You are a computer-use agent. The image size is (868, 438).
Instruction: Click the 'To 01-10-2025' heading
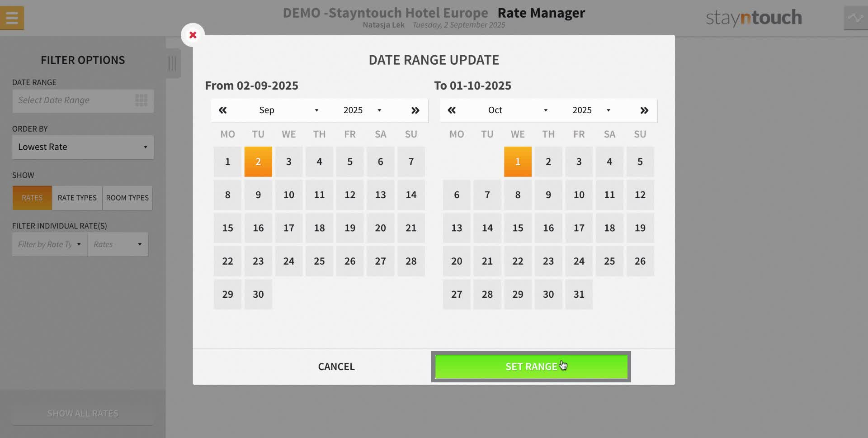tap(472, 86)
